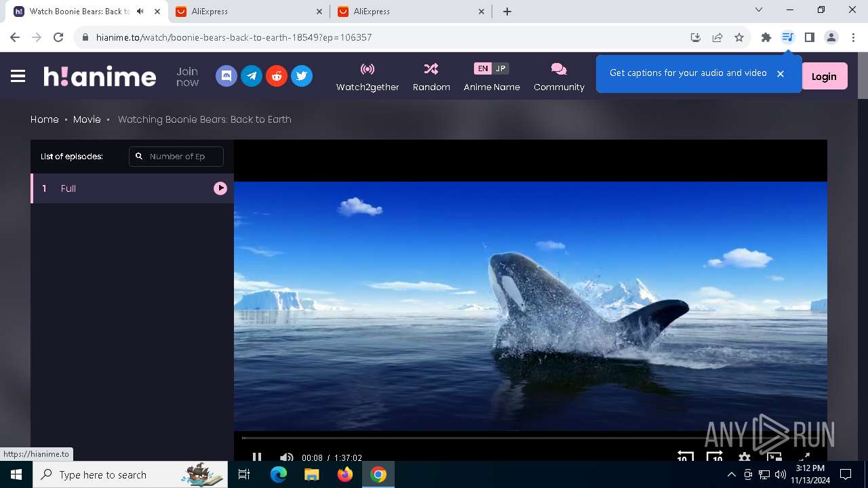Enter fullscreen video mode

pyautogui.click(x=804, y=457)
